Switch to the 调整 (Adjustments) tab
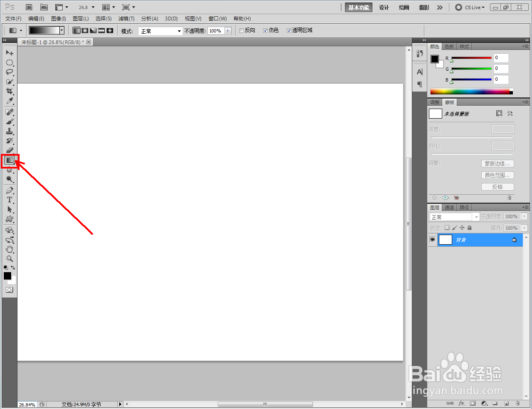This screenshot has height=409, width=532. pos(435,102)
